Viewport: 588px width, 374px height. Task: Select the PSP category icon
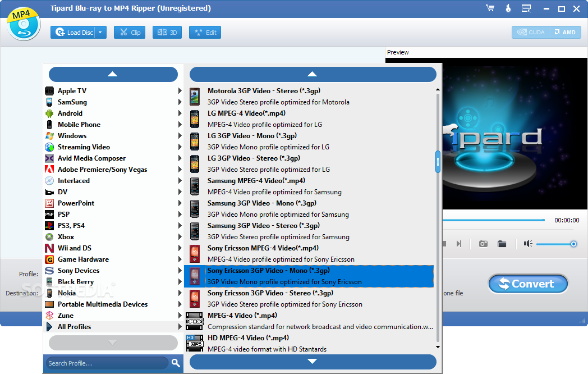[x=49, y=215]
